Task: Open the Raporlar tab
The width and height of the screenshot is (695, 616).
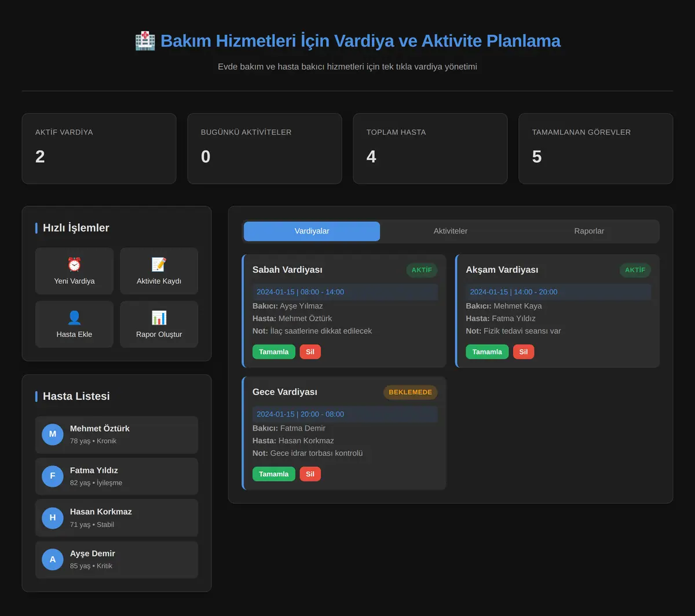Action: pos(589,231)
